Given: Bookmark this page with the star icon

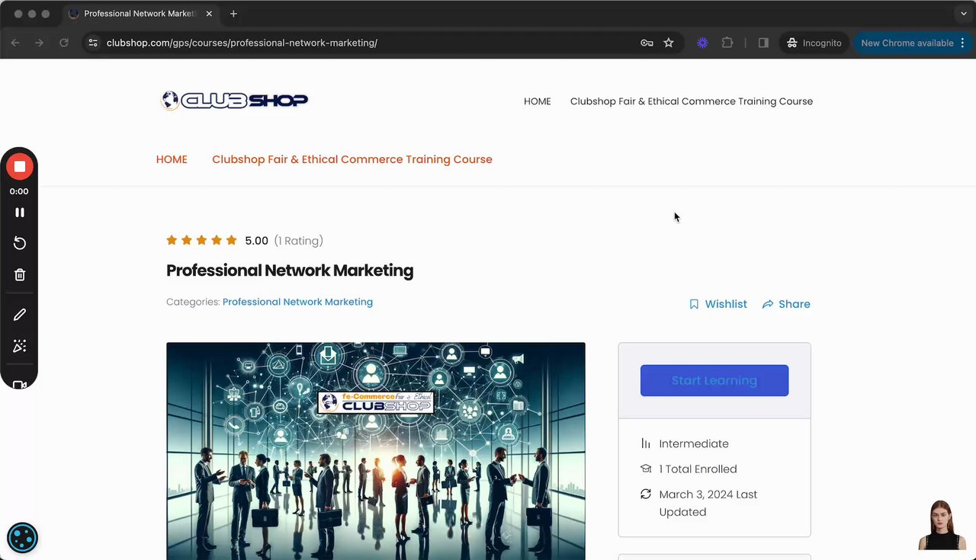Looking at the screenshot, I should click(669, 43).
